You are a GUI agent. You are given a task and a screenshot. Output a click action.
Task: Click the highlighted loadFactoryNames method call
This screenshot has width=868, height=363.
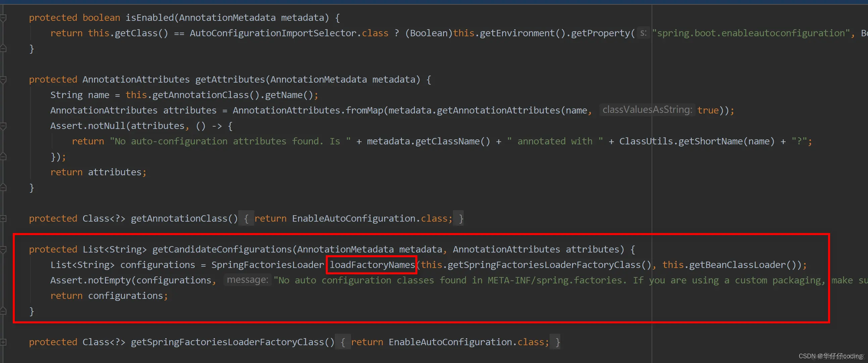(372, 265)
